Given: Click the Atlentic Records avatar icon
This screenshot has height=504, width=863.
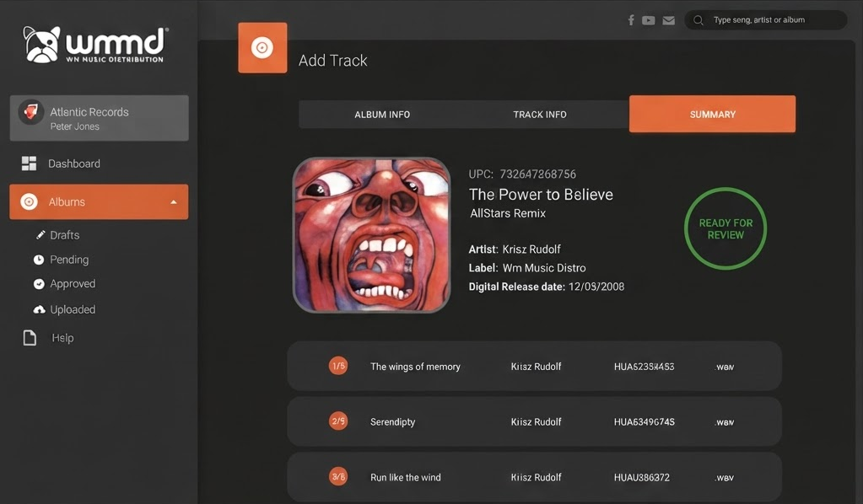Looking at the screenshot, I should [31, 111].
